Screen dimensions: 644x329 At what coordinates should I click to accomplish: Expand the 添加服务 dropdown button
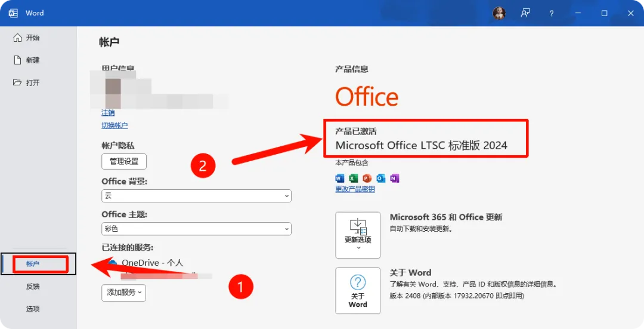(x=123, y=293)
